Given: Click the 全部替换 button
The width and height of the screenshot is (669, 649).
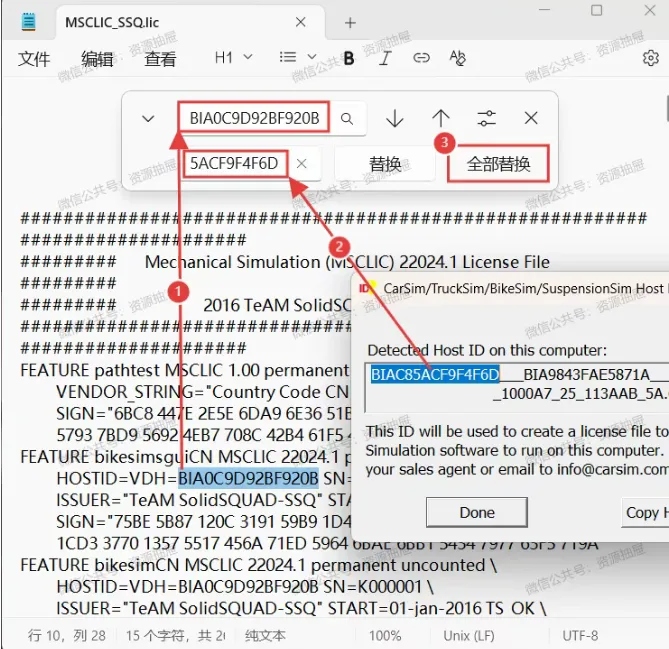Looking at the screenshot, I should (x=498, y=164).
